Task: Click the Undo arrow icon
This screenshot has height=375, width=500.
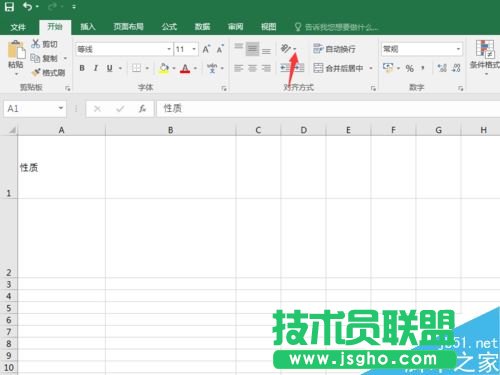Action: pyautogui.click(x=28, y=7)
